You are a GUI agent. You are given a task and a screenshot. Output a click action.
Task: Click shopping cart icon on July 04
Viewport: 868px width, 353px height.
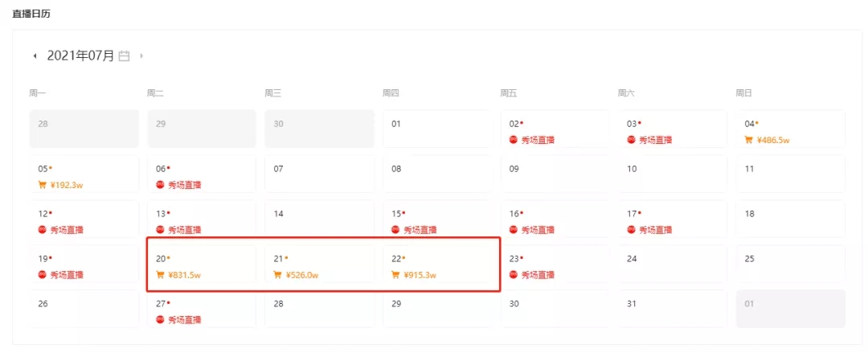(749, 140)
